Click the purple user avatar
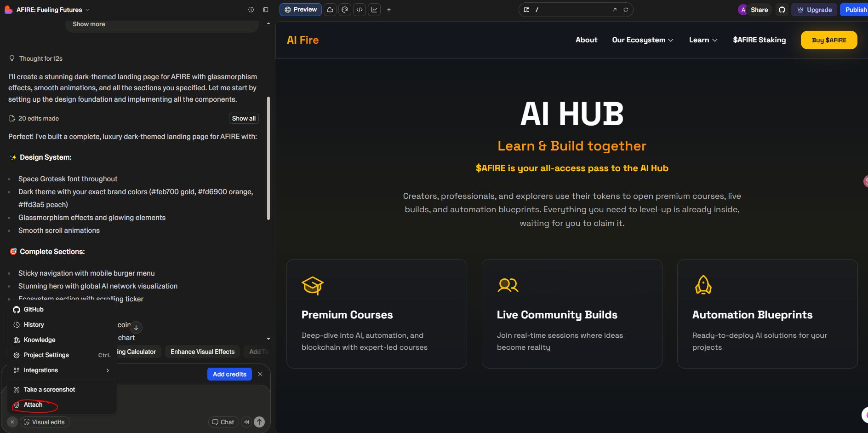Viewport: 868px width, 433px height. [x=743, y=10]
